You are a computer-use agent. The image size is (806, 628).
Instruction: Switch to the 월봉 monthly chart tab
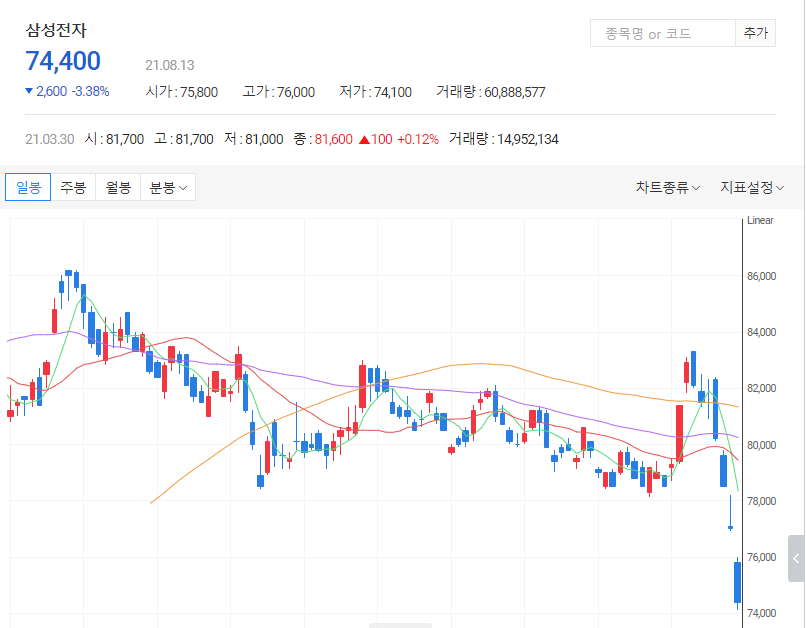coord(118,187)
